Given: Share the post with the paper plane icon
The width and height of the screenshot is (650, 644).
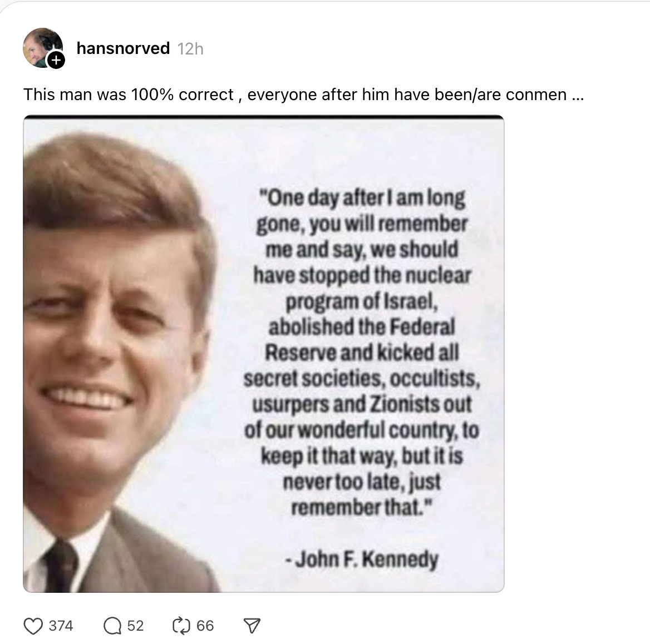Looking at the screenshot, I should (252, 626).
